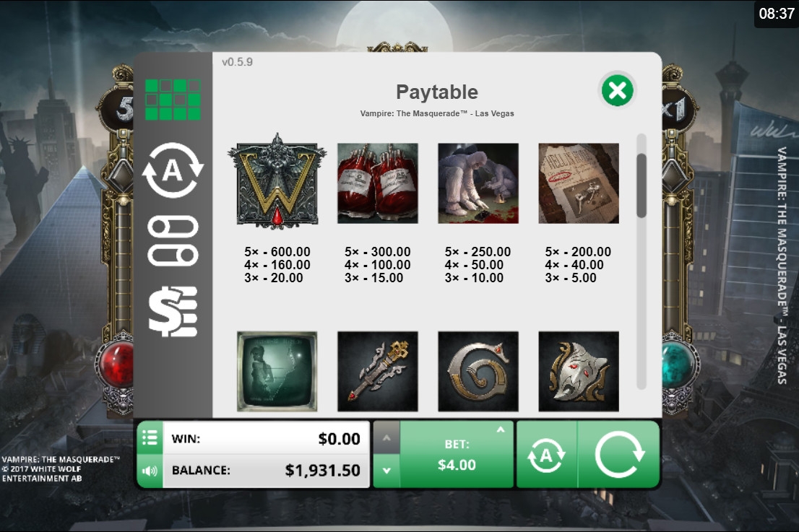Mute sound with the speaker icon
The image size is (799, 532).
(x=150, y=471)
